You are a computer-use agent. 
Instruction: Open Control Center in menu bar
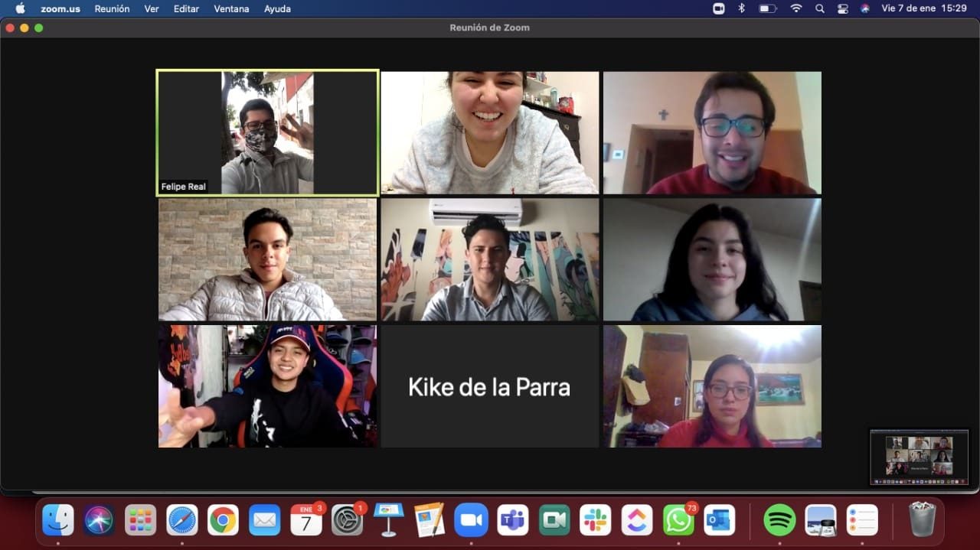pyautogui.click(x=843, y=8)
